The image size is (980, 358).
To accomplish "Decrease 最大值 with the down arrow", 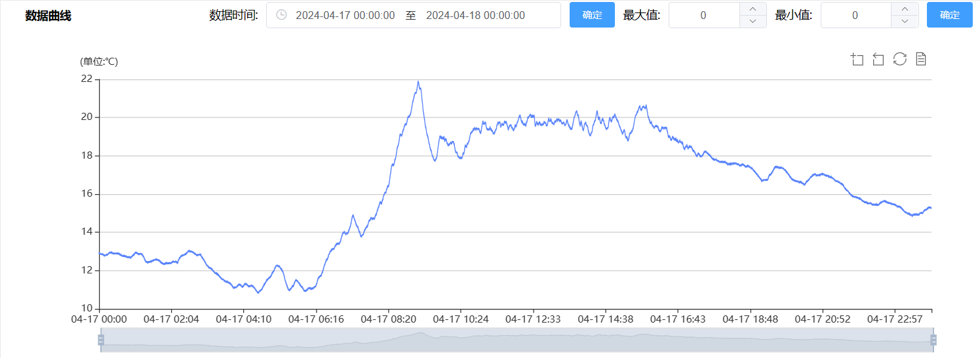I will pos(753,22).
